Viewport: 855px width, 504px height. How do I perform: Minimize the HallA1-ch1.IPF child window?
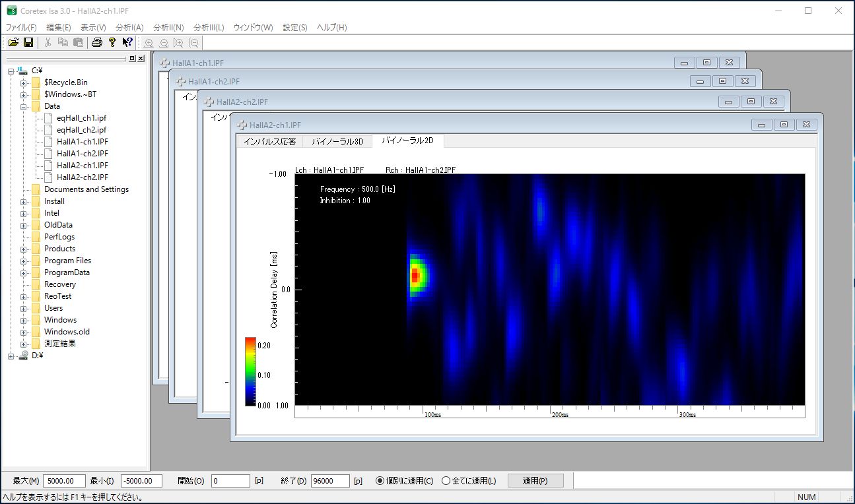pos(684,63)
